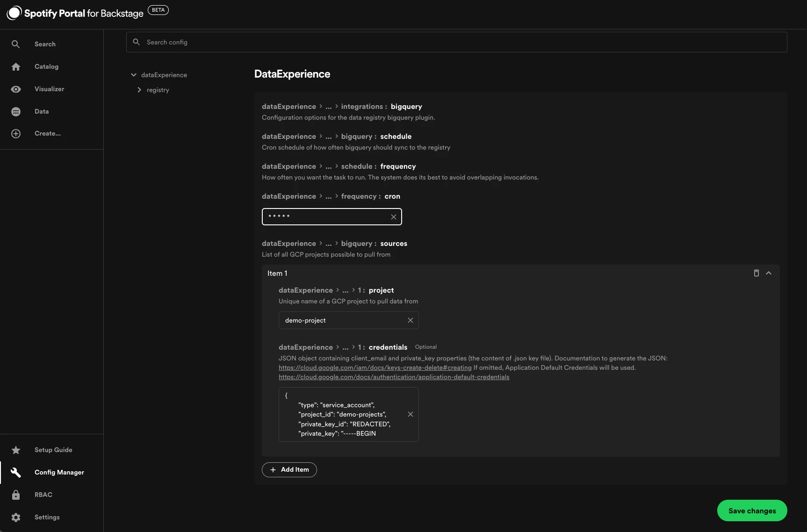Screen dimensions: 807x532
Task: Click the Item 1 header label
Action: (277, 273)
